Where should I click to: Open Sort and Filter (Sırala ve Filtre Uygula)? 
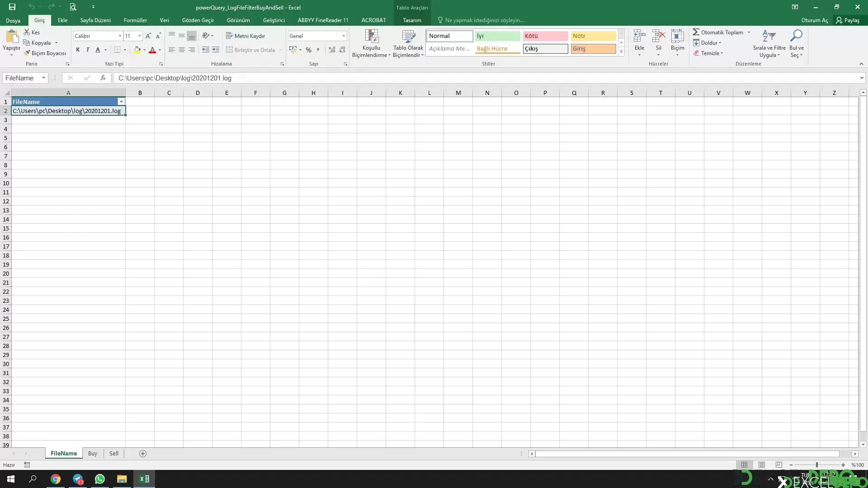tap(769, 43)
